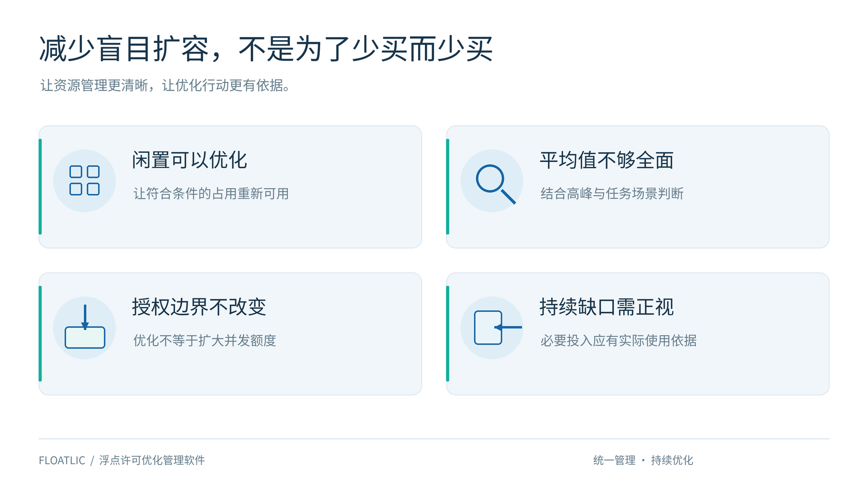Click the magnifying glass icon
The image size is (868, 482).
[x=496, y=184]
